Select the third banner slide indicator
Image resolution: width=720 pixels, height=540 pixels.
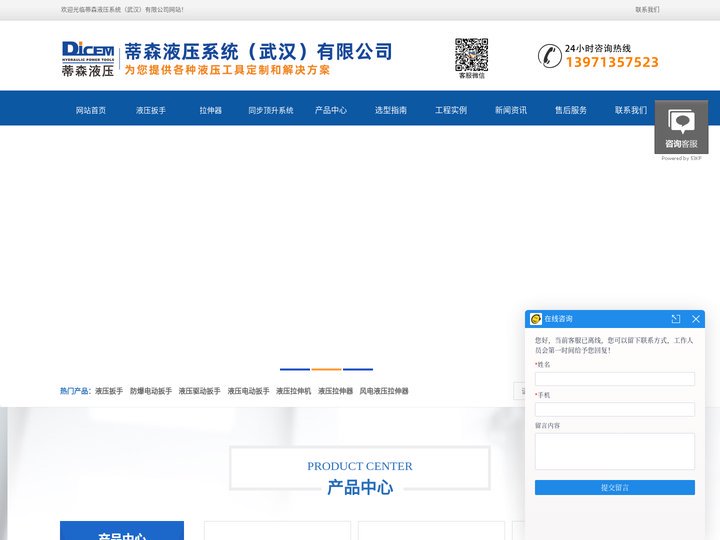pyautogui.click(x=358, y=369)
